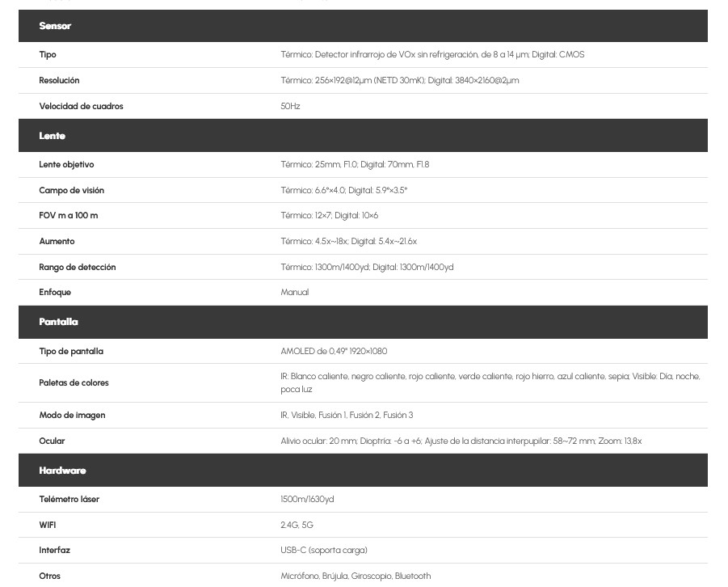Screen dimensions: 728x587
Task: Click the Manual focus value
Action: click(294, 293)
